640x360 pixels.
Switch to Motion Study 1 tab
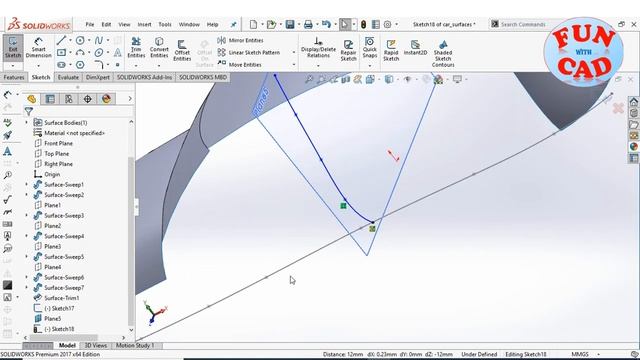coord(136,345)
